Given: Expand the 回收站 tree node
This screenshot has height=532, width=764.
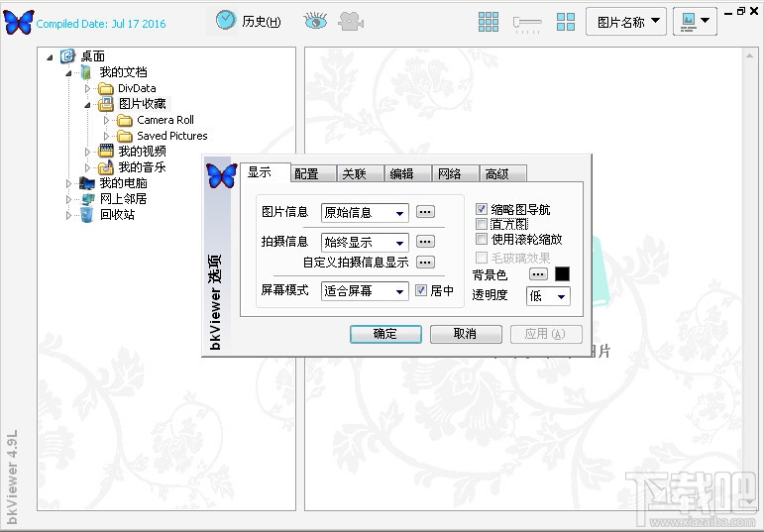Looking at the screenshot, I should 68,215.
